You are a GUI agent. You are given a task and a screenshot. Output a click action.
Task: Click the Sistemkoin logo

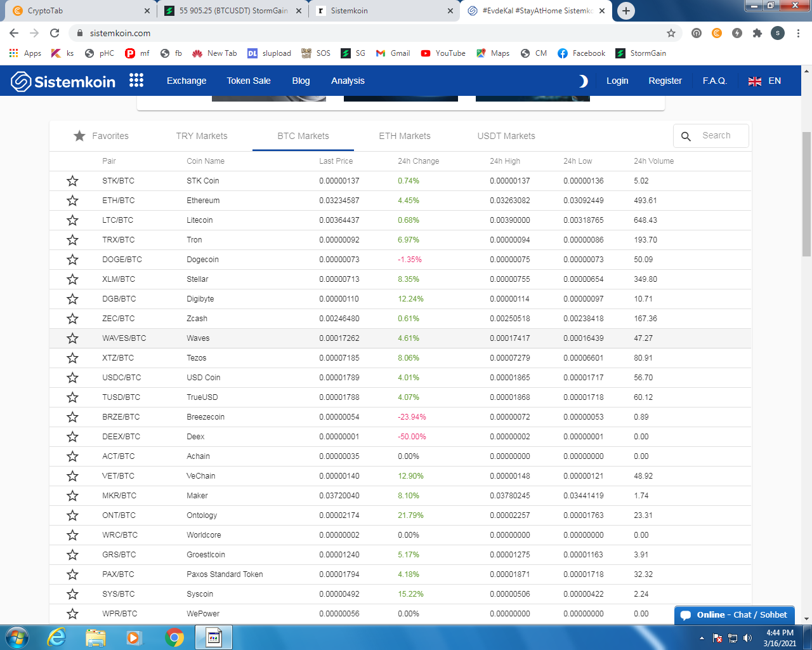tap(63, 81)
